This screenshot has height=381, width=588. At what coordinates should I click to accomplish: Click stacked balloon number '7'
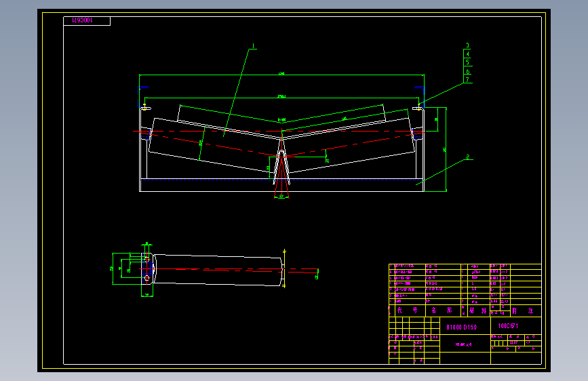pyautogui.click(x=467, y=79)
